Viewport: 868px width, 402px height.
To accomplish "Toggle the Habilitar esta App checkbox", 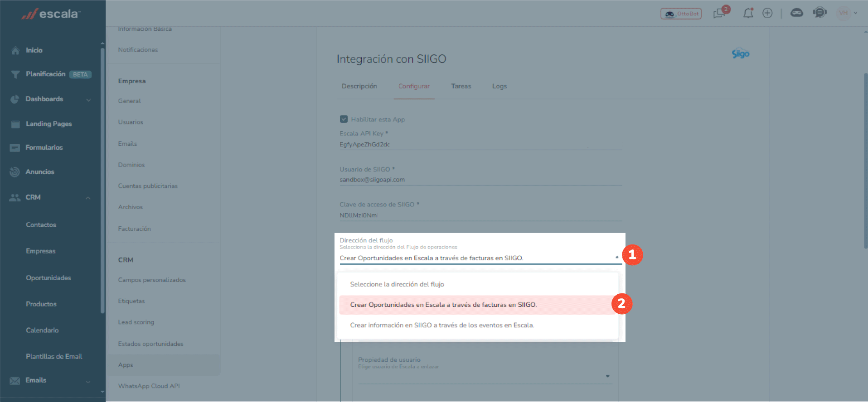I will point(344,119).
